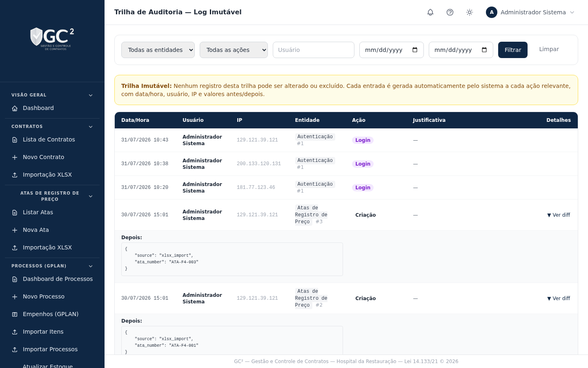Click the Limpar button

point(549,49)
